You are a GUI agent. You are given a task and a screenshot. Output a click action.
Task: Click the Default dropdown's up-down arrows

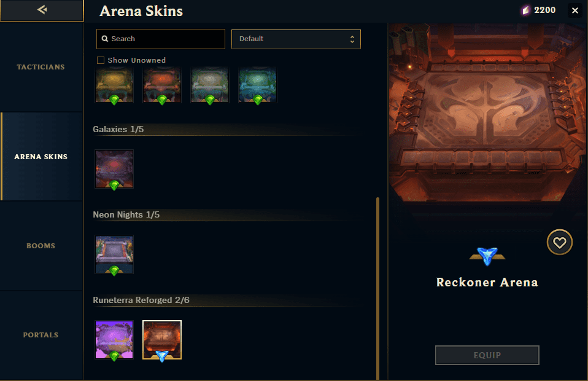pos(352,39)
